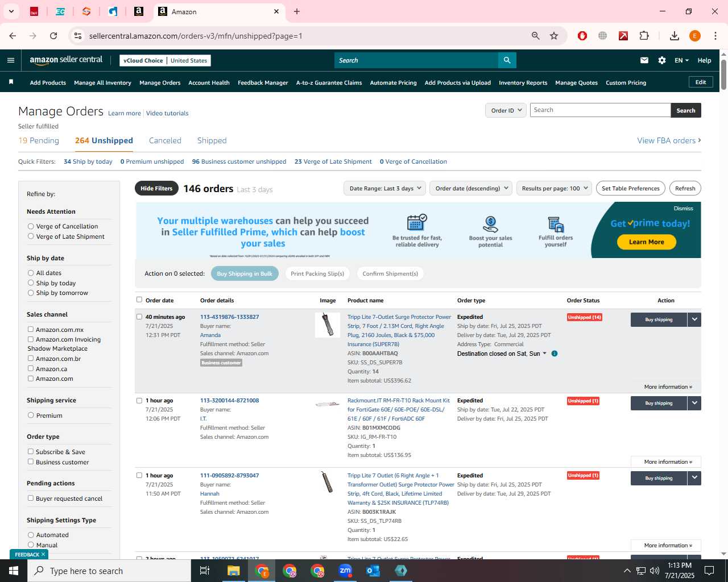Open File Explorer from the taskbar

pyautogui.click(x=234, y=571)
